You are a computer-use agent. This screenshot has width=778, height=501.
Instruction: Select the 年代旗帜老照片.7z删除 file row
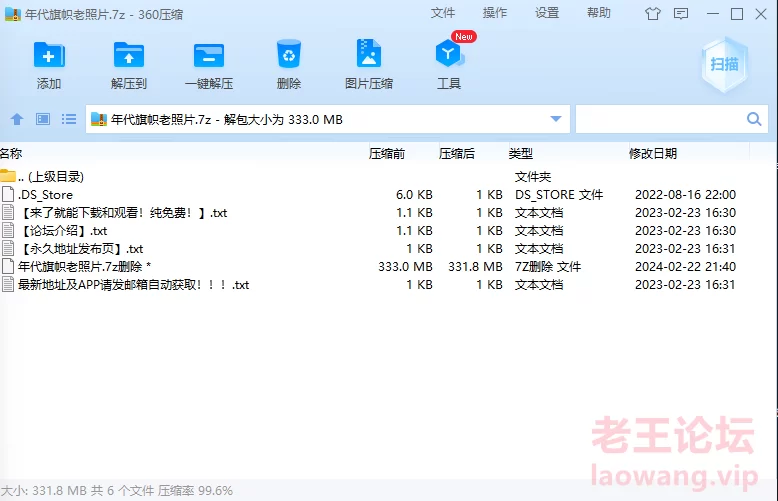85,267
